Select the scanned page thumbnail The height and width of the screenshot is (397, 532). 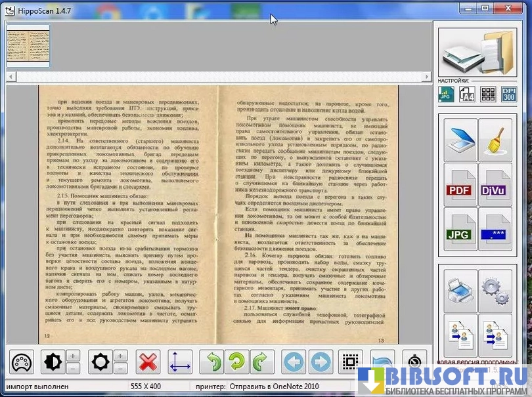28,45
